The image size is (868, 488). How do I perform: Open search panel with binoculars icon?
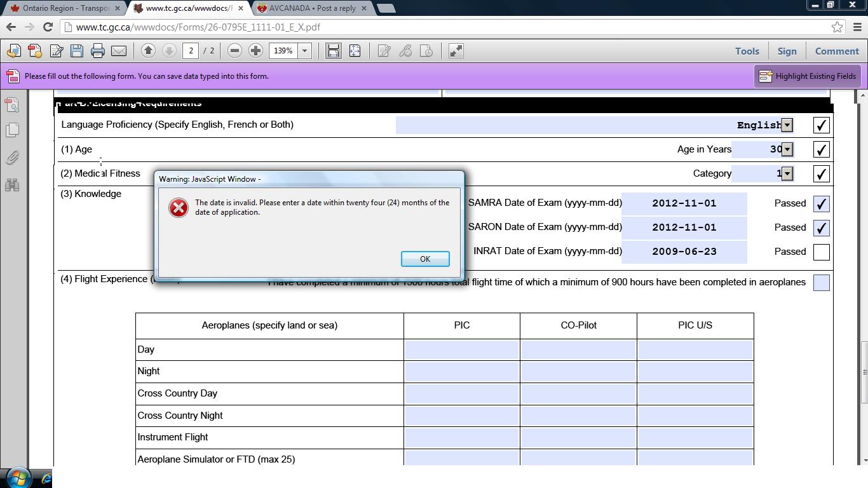click(x=12, y=185)
